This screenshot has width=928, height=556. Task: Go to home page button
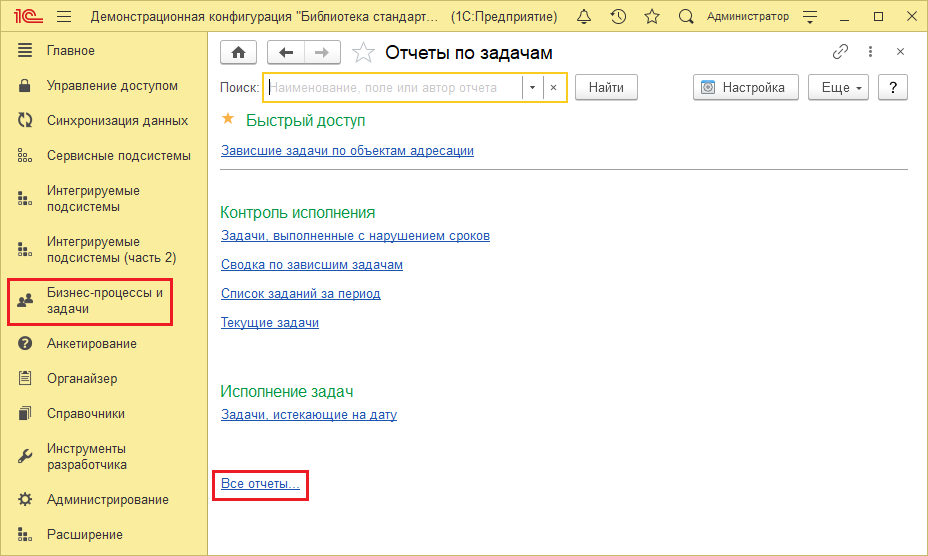point(239,53)
